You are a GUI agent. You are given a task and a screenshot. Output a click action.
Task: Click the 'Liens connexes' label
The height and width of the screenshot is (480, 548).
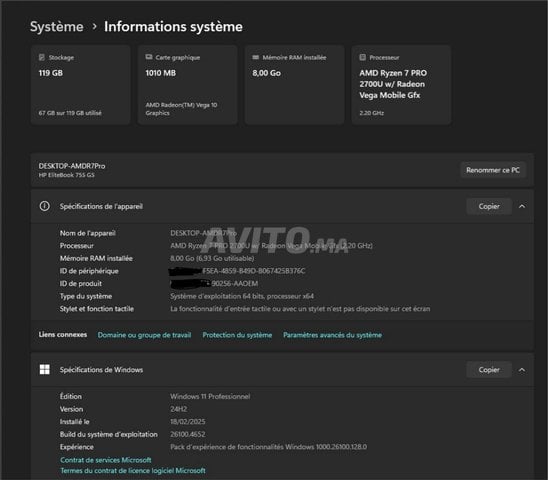click(x=63, y=335)
